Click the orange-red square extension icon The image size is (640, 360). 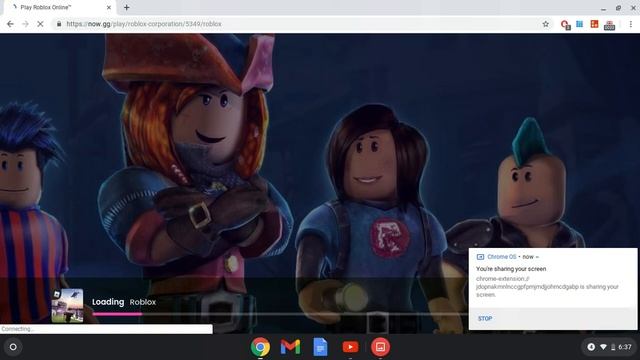pos(594,24)
